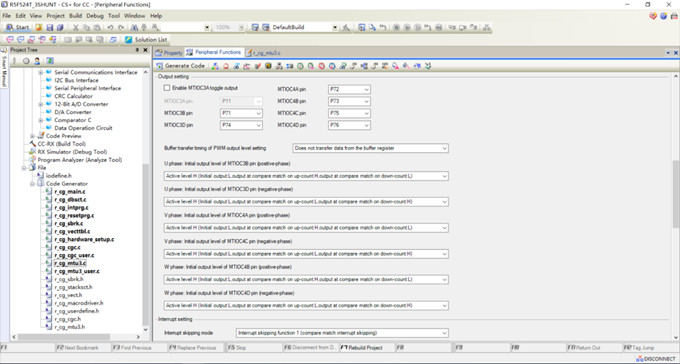Collapse the File tree node

tap(24, 168)
